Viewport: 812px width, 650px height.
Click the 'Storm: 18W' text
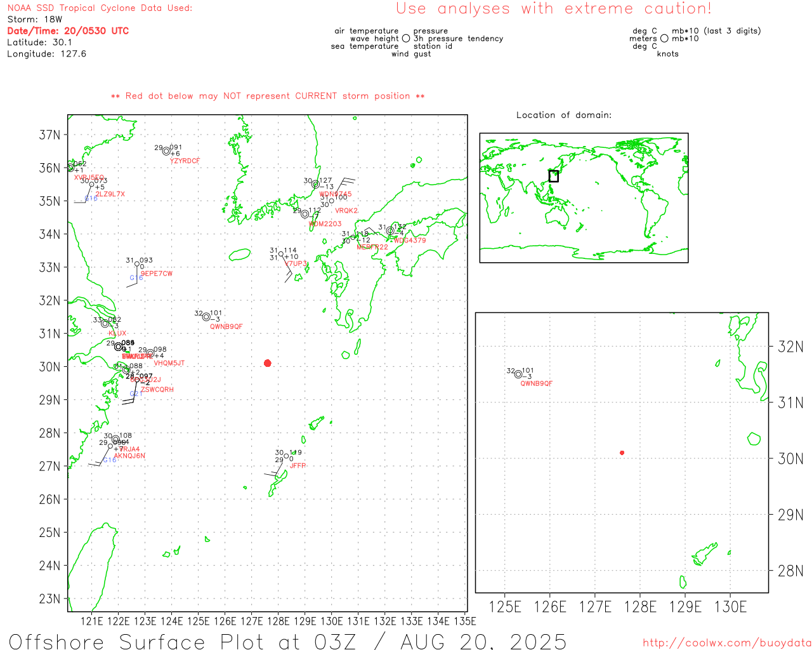[35, 20]
